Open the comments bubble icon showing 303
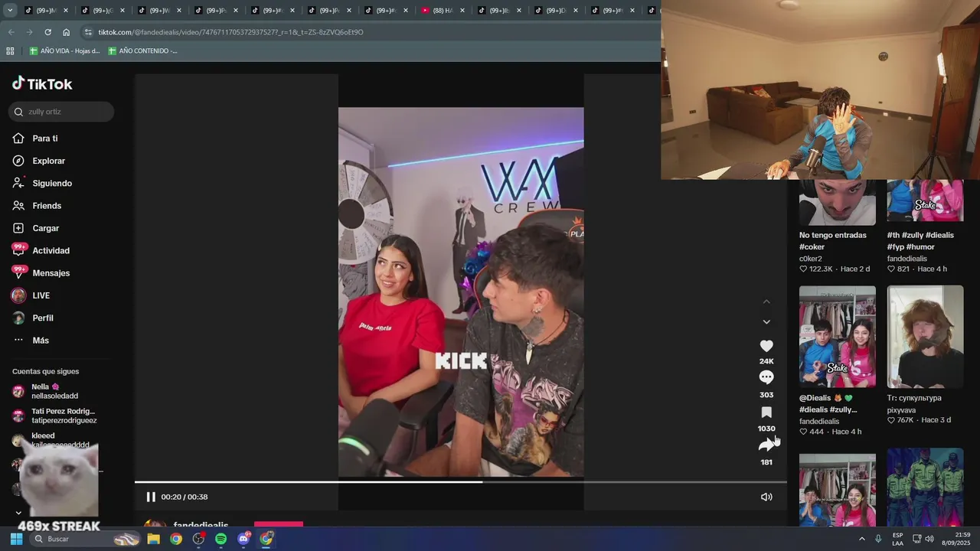Image resolution: width=980 pixels, height=551 pixels. [x=766, y=377]
